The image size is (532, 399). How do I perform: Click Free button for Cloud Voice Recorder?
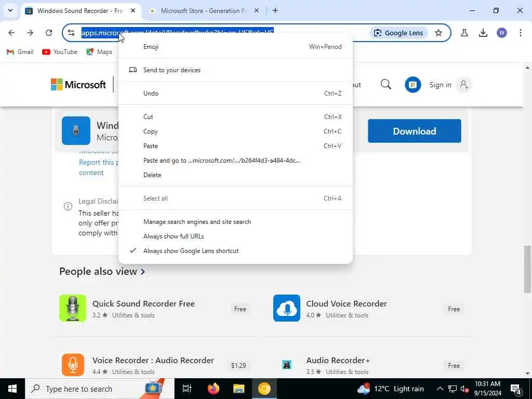tap(454, 309)
